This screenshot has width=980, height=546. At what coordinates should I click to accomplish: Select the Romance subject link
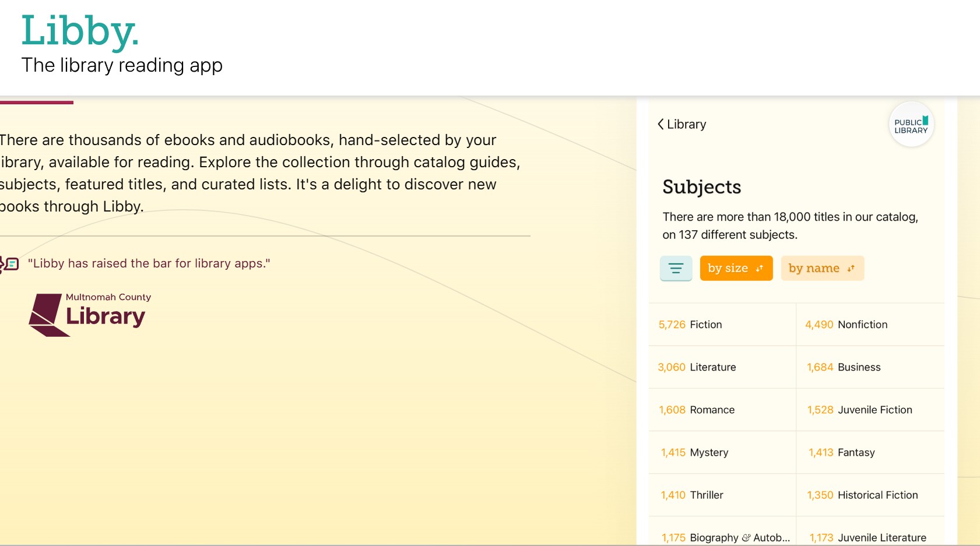click(x=712, y=410)
